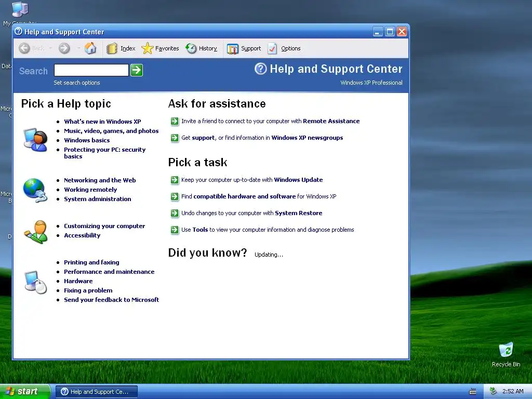Open compatible hardware and software link

[x=244, y=196]
